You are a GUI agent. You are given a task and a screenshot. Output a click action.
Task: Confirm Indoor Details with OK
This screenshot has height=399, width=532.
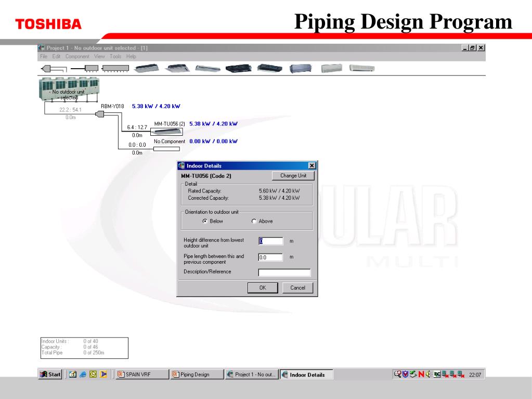click(263, 288)
